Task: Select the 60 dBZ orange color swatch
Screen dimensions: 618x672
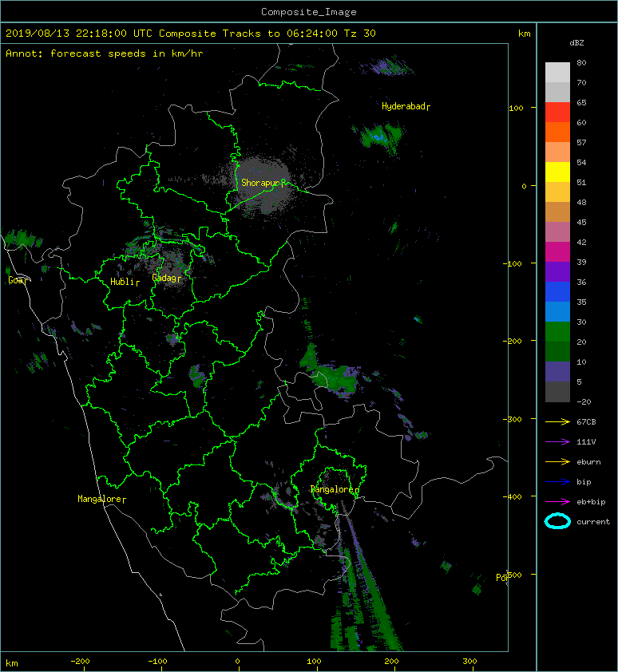Action: click(557, 132)
